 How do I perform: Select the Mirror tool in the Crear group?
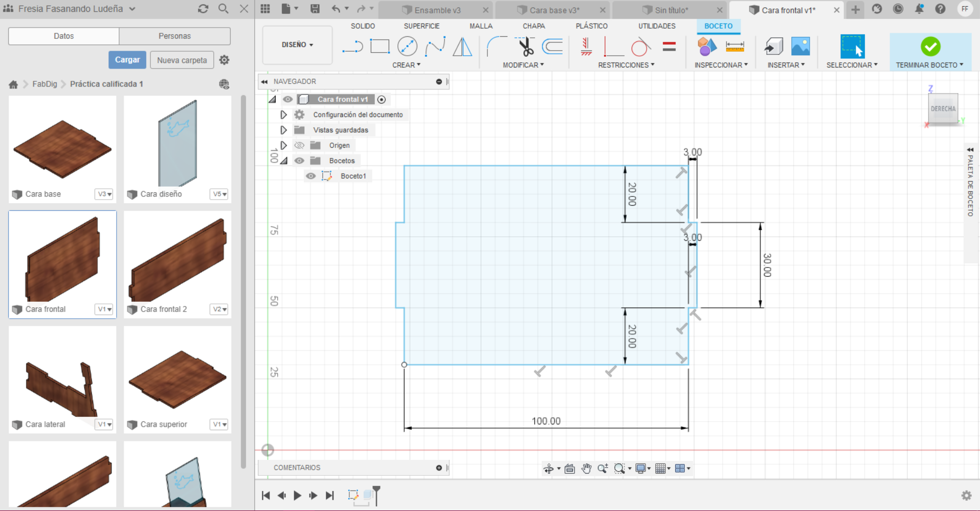coord(462,47)
